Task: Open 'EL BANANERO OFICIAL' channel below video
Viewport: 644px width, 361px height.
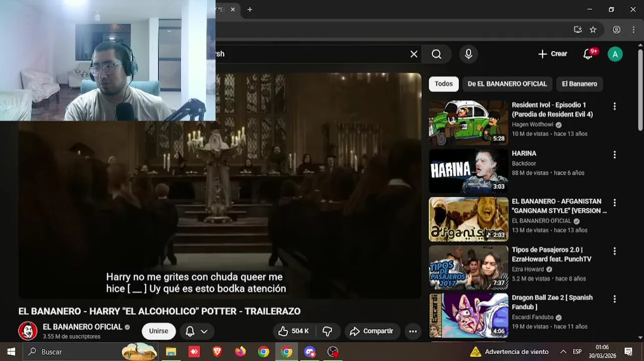Action: point(82,327)
